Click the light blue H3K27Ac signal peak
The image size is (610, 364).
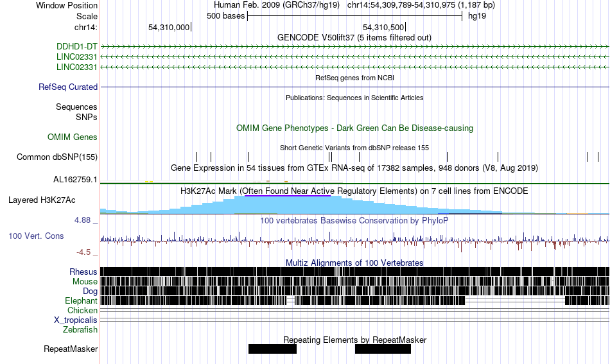[x=288, y=205]
